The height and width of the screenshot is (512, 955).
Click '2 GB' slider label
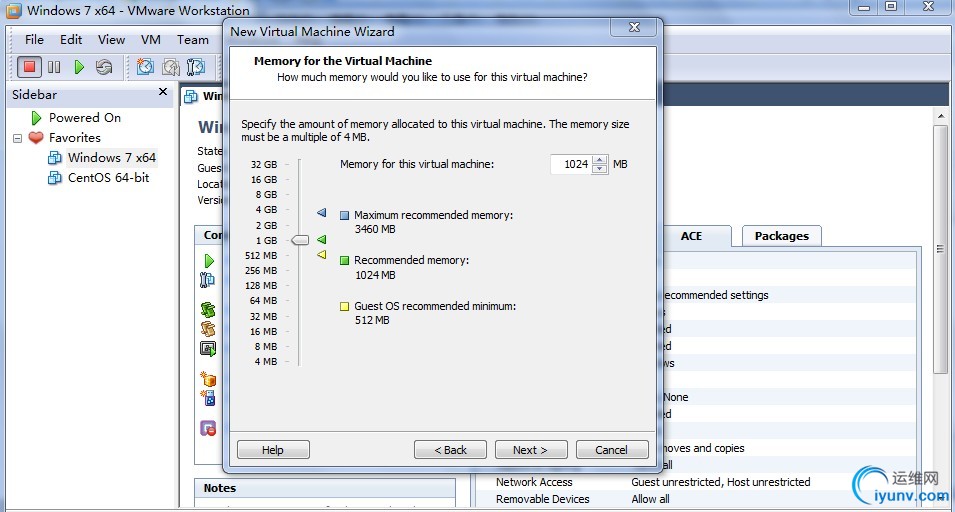(266, 225)
